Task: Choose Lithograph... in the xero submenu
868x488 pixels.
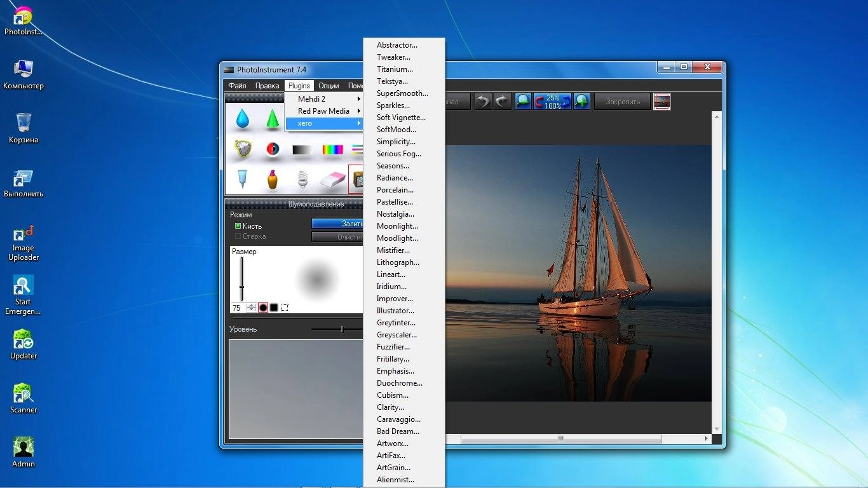Action: coord(404,262)
